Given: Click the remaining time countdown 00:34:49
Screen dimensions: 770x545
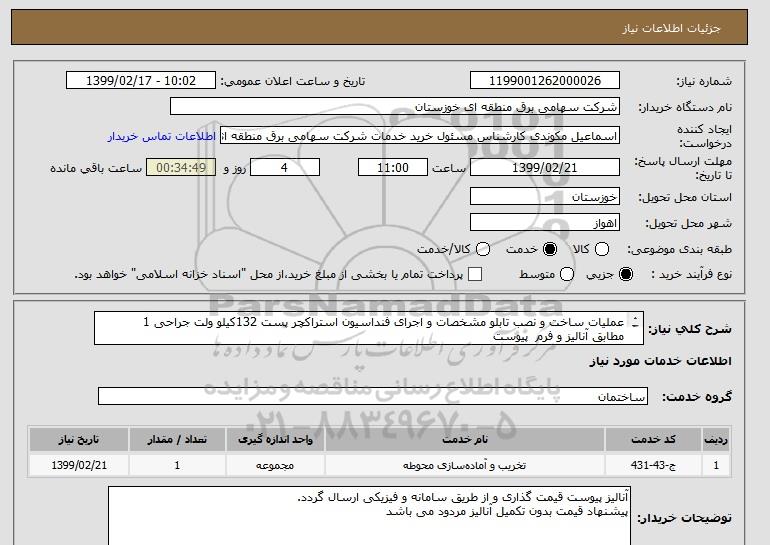Looking at the screenshot, I should tap(181, 167).
